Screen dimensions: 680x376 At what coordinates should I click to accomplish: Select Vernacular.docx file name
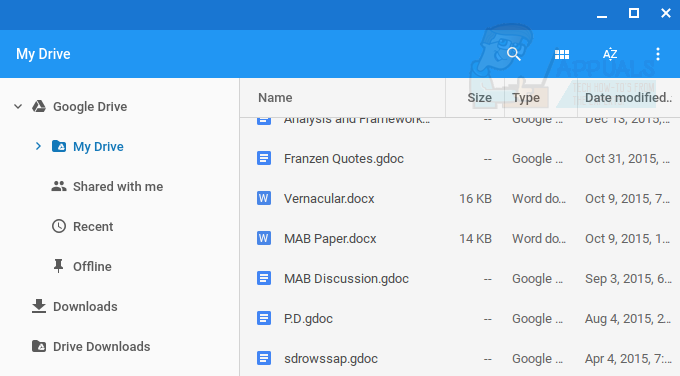(329, 199)
